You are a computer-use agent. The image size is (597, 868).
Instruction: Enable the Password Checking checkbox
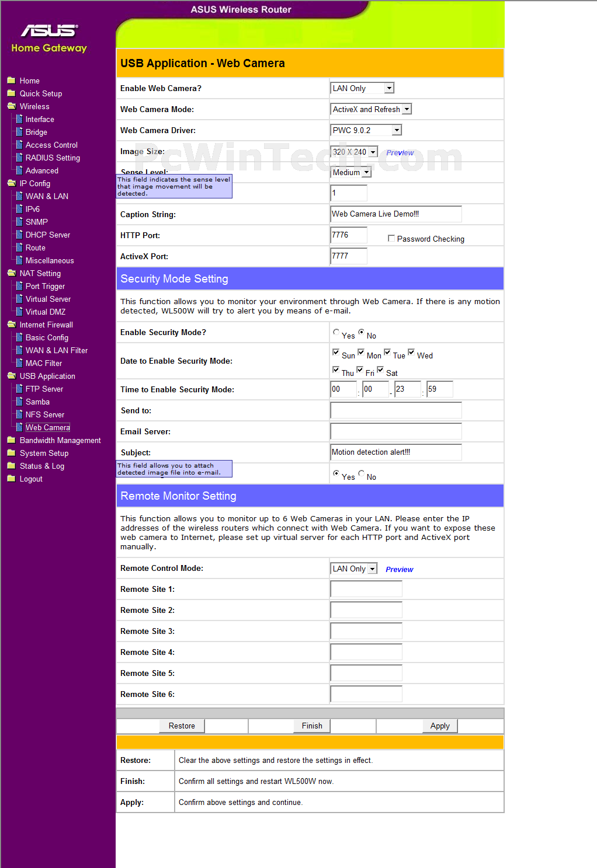391,238
